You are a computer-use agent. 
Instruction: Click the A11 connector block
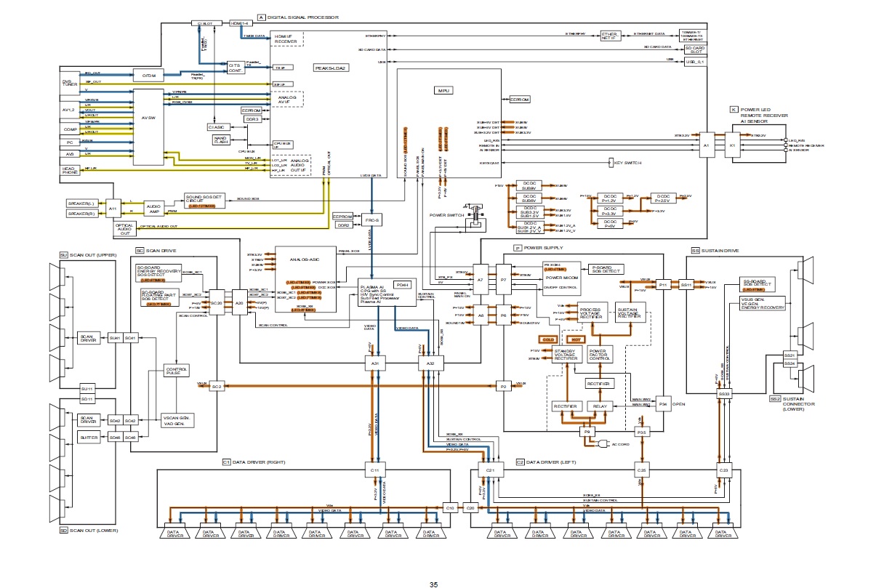[113, 208]
